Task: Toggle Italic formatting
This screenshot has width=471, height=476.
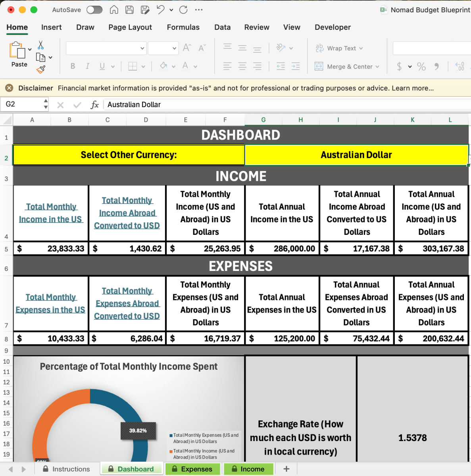Action: coord(87,66)
